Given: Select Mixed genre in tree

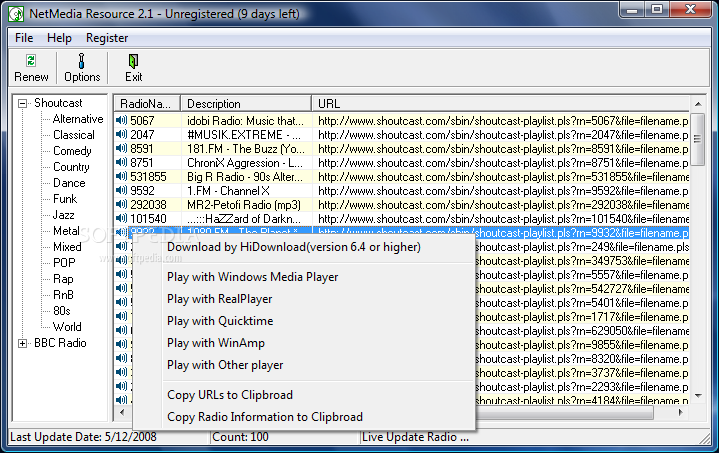Looking at the screenshot, I should coord(67,247).
